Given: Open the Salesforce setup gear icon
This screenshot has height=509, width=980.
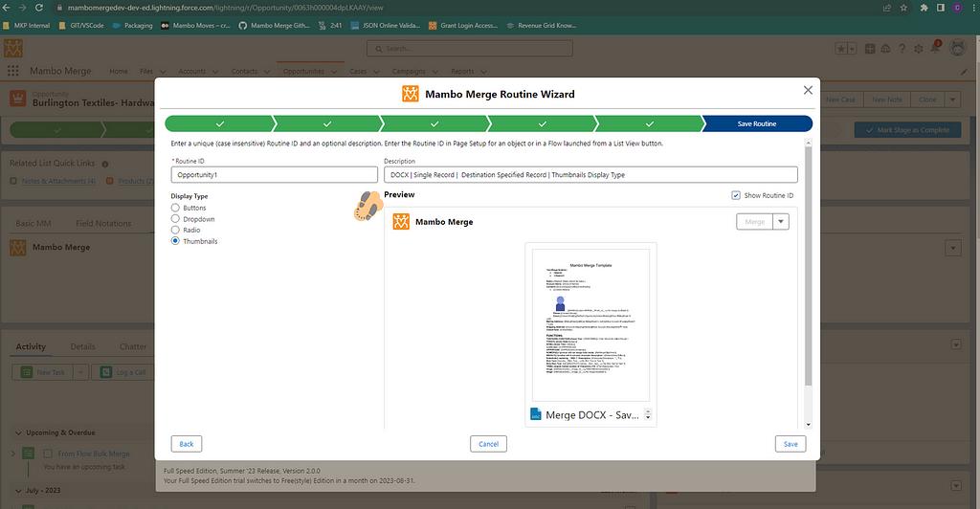Looking at the screenshot, I should [x=919, y=48].
